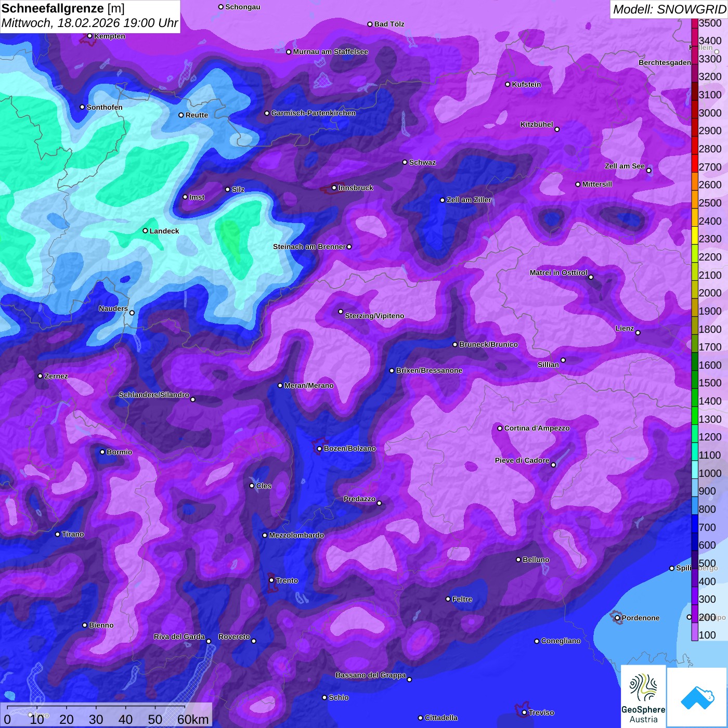
Task: Click the Modell: SNOWGRID label
Action: point(669,9)
